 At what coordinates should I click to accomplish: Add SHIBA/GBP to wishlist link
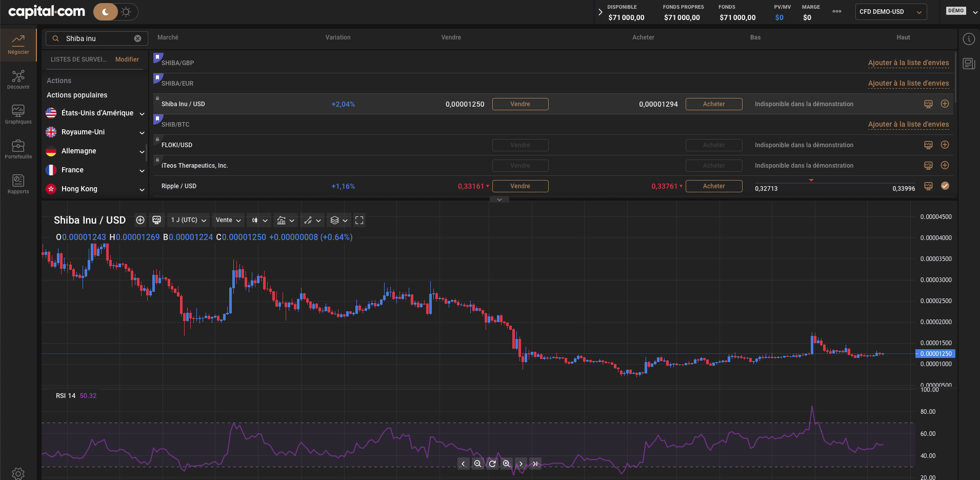coord(908,63)
